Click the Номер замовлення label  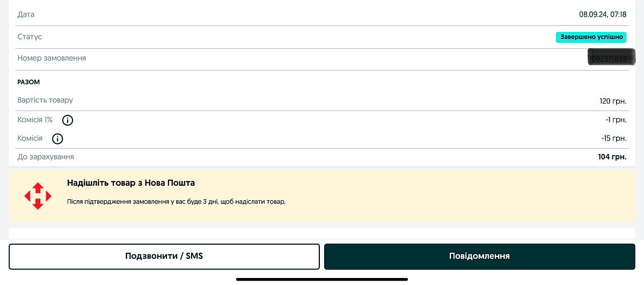tap(52, 58)
